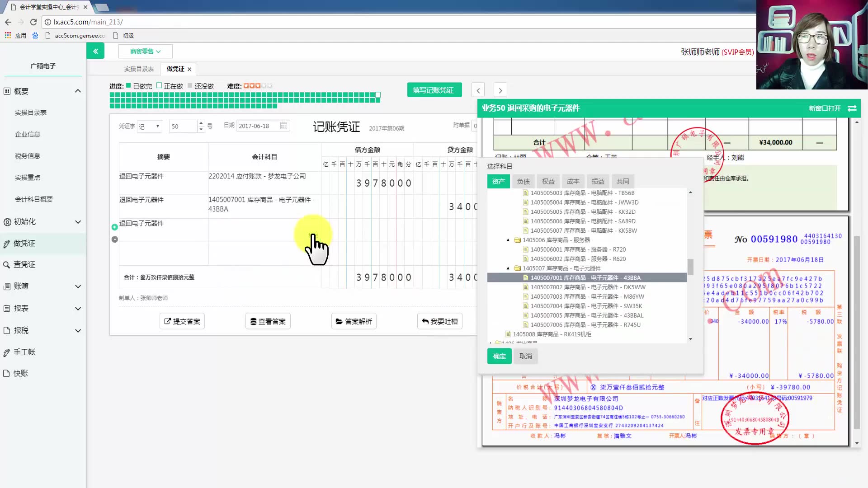Screen dimensions: 868x488
Task: Go to previous task with left arrow
Action: coord(478,90)
